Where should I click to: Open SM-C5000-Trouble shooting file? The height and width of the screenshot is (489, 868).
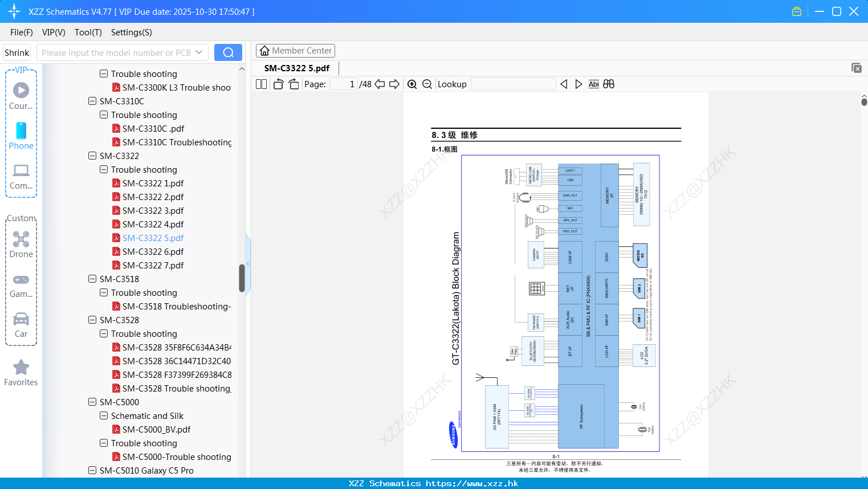(x=172, y=457)
